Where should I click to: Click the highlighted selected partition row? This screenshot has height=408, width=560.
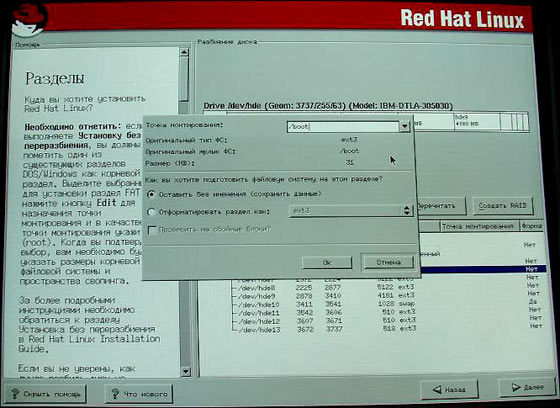483,269
